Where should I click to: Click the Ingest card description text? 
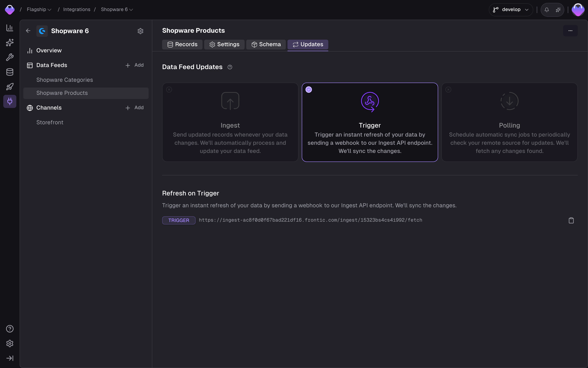pyautogui.click(x=230, y=143)
